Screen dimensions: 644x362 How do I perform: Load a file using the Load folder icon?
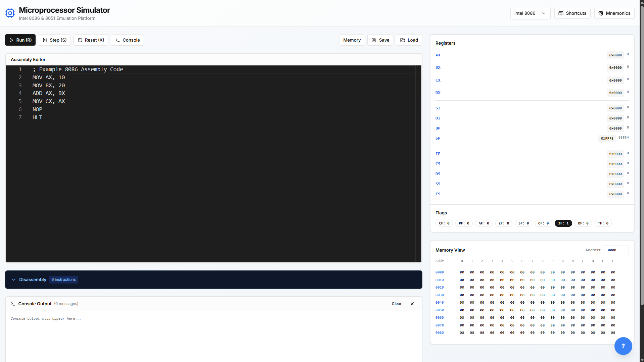coord(403,40)
